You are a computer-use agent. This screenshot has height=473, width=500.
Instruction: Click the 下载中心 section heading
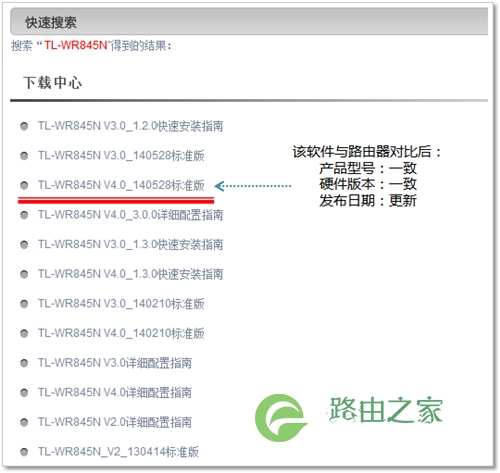click(x=52, y=83)
